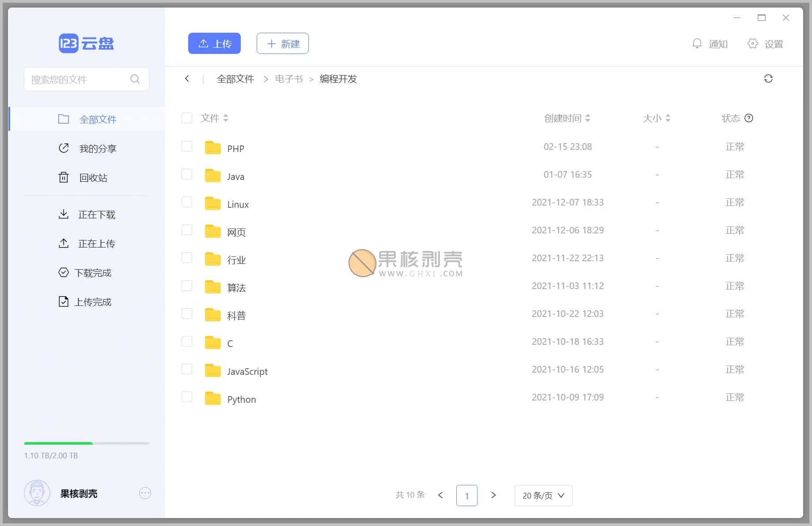
Task: Go to next page arrow
Action: click(493, 495)
